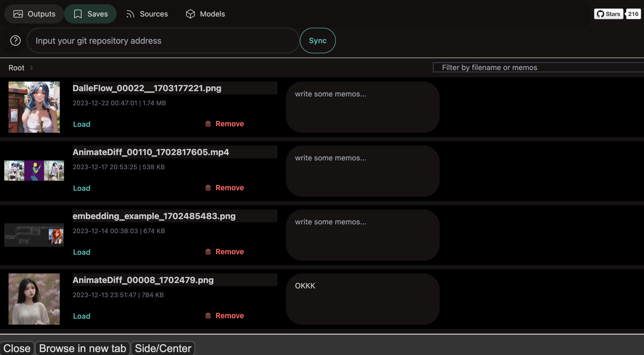Open the star count 216 badge
This screenshot has width=644, height=355.
(633, 14)
